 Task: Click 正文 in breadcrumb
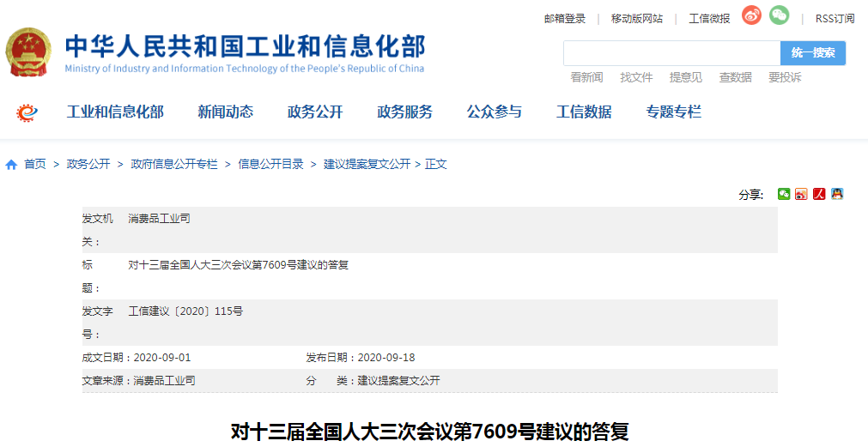435,165
